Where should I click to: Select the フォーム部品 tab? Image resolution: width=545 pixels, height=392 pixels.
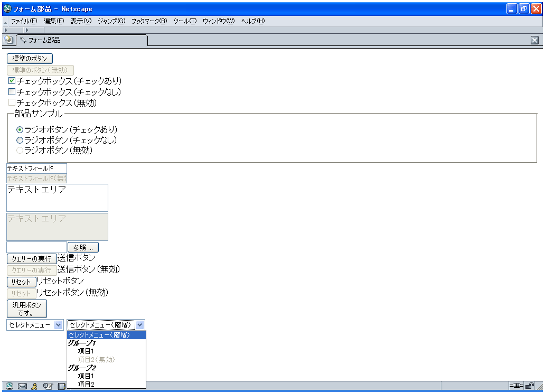[82, 40]
